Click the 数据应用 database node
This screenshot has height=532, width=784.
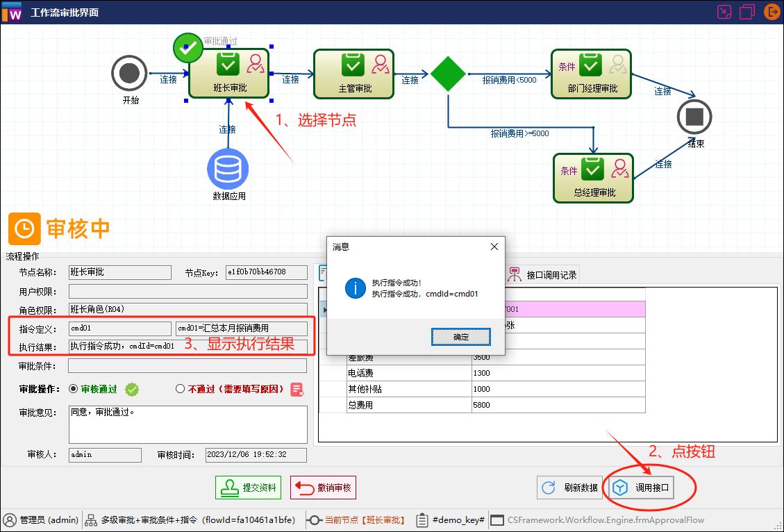pyautogui.click(x=228, y=169)
